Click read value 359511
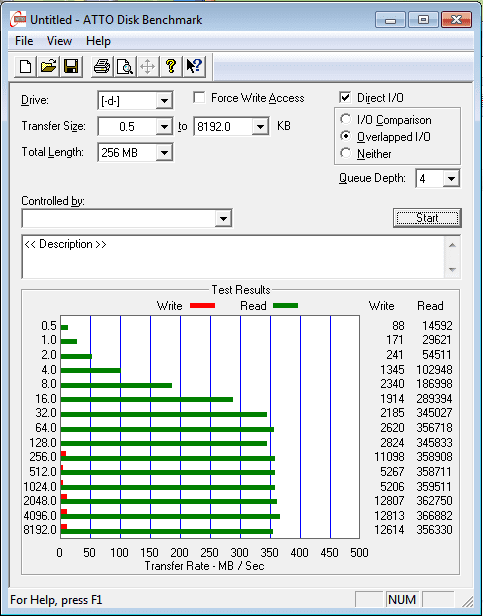 pos(434,486)
